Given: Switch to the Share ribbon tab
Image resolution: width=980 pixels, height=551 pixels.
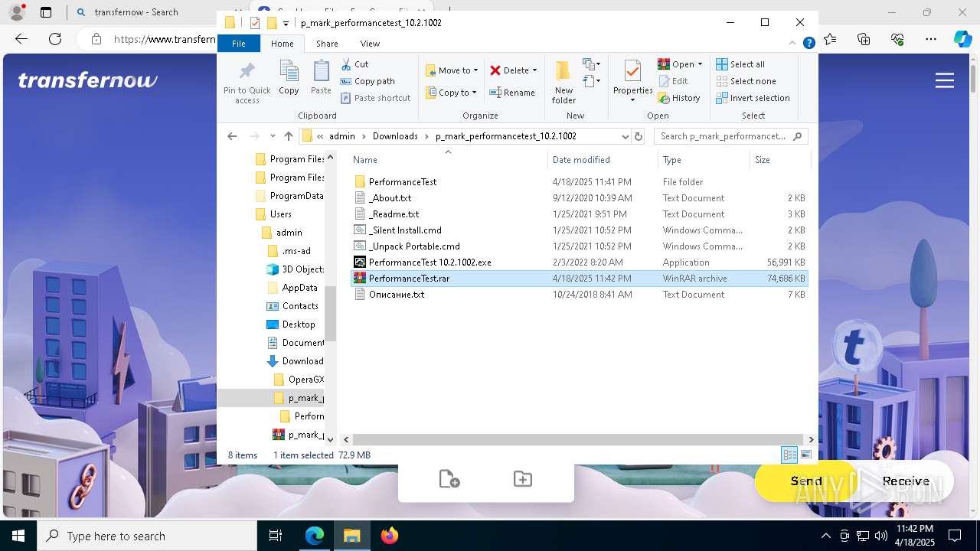Looking at the screenshot, I should tap(327, 44).
